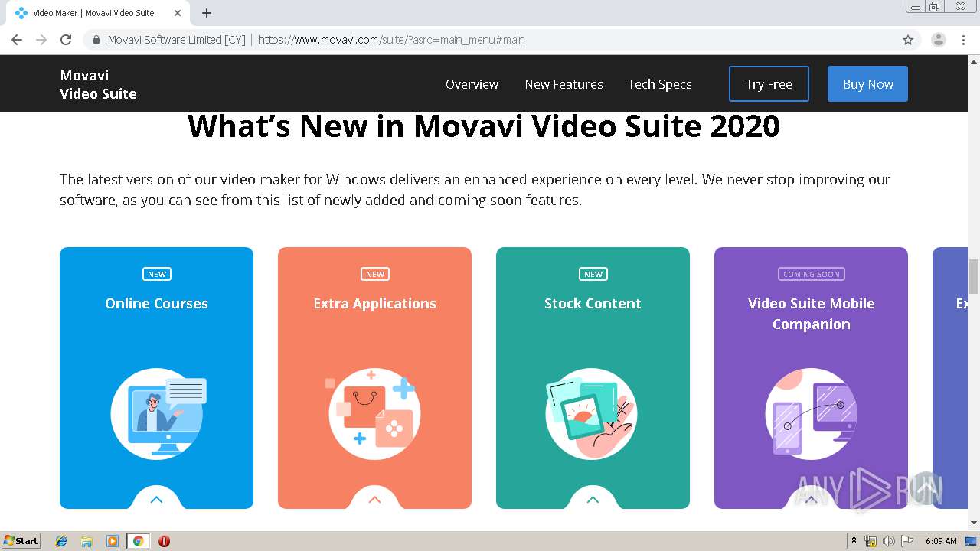Click the browser back arrow

(x=17, y=40)
